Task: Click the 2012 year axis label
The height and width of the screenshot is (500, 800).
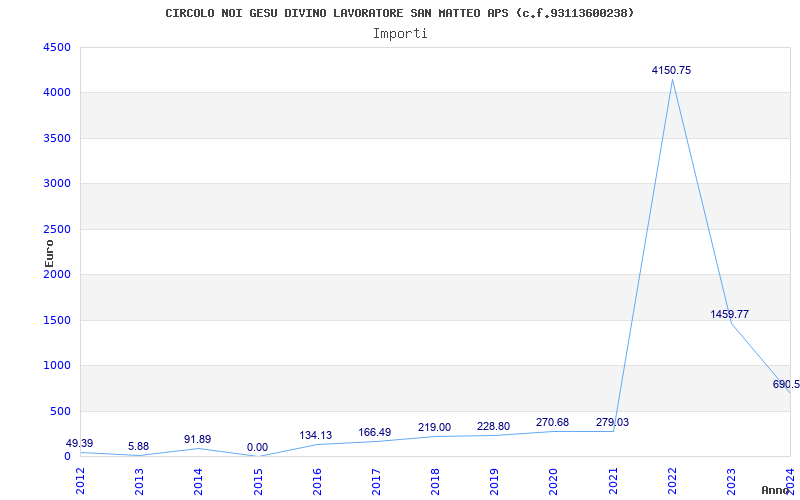Action: click(x=80, y=481)
